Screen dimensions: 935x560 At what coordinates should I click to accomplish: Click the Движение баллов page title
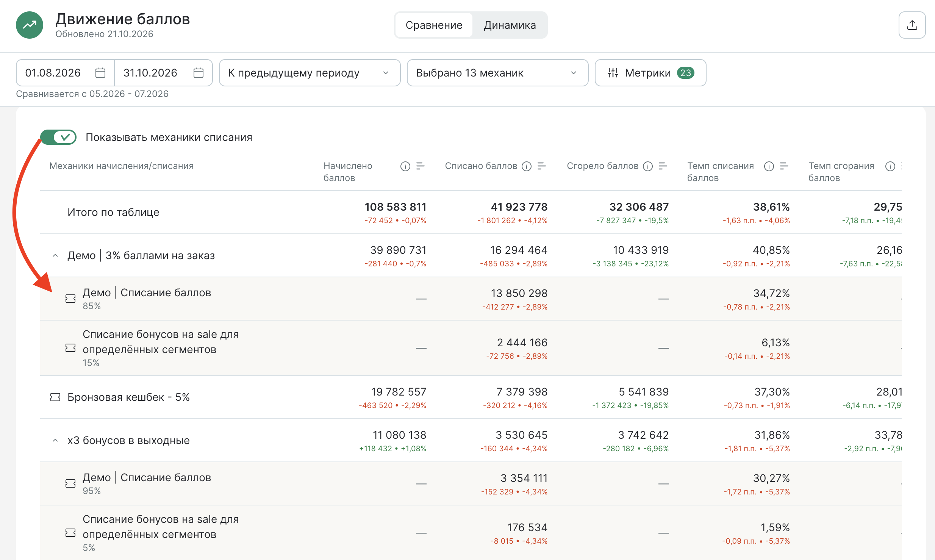[122, 19]
